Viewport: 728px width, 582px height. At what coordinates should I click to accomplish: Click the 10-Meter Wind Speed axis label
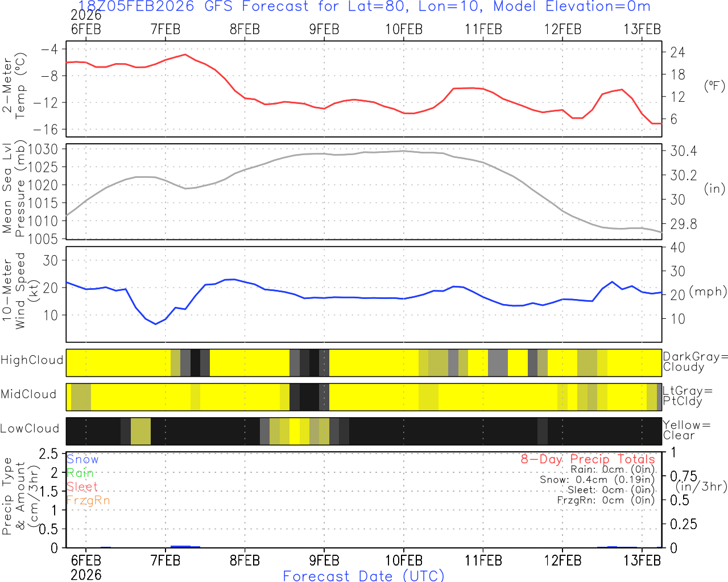(x=14, y=291)
